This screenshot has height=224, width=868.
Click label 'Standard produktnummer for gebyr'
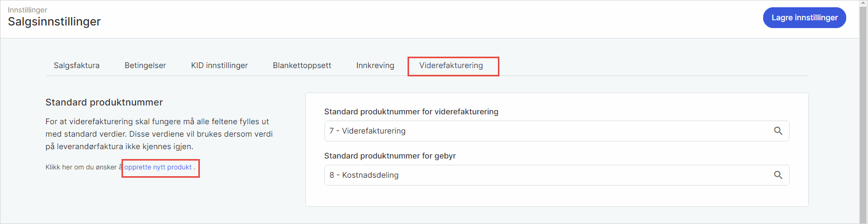pyautogui.click(x=389, y=156)
